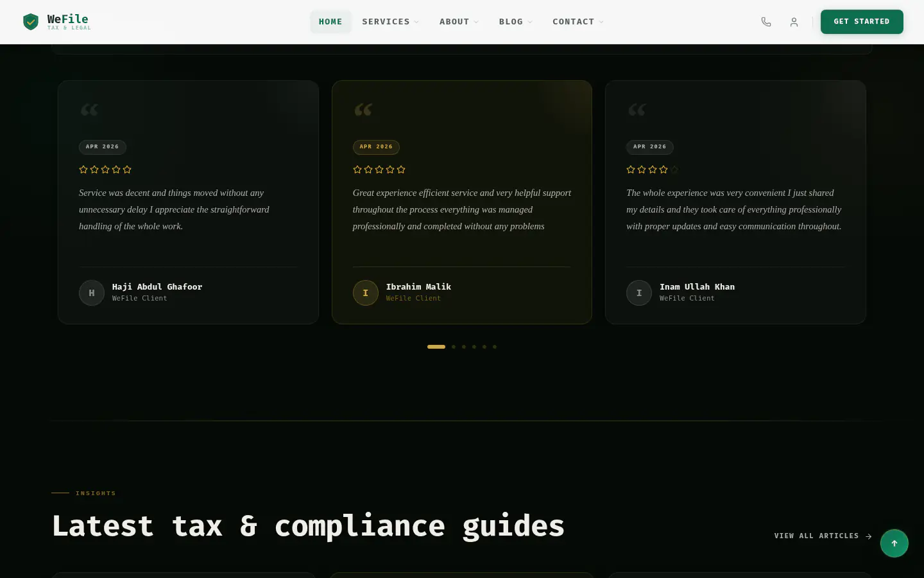Click the Get Started button
Screen dimensions: 924x578
(x=862, y=22)
